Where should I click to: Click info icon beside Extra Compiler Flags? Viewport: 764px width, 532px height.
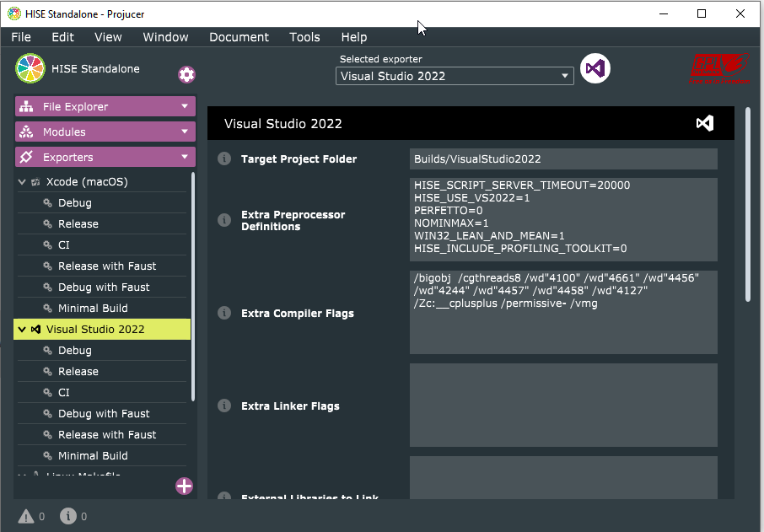pyautogui.click(x=224, y=313)
